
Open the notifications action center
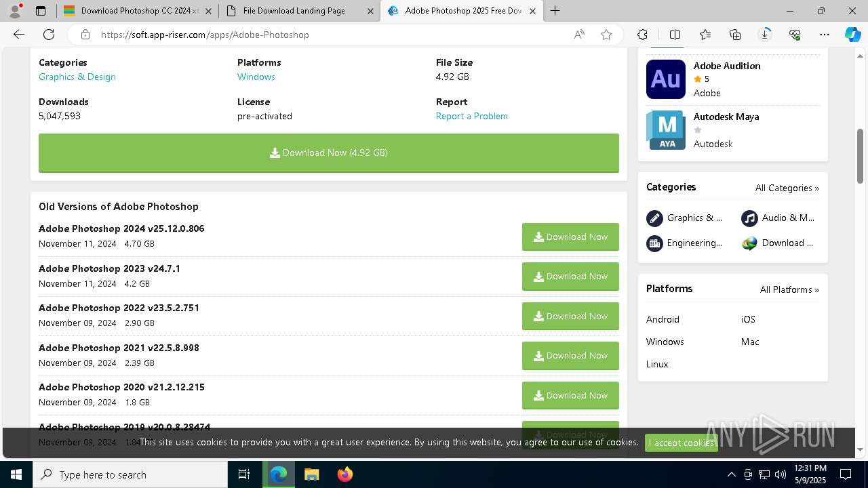[846, 474]
